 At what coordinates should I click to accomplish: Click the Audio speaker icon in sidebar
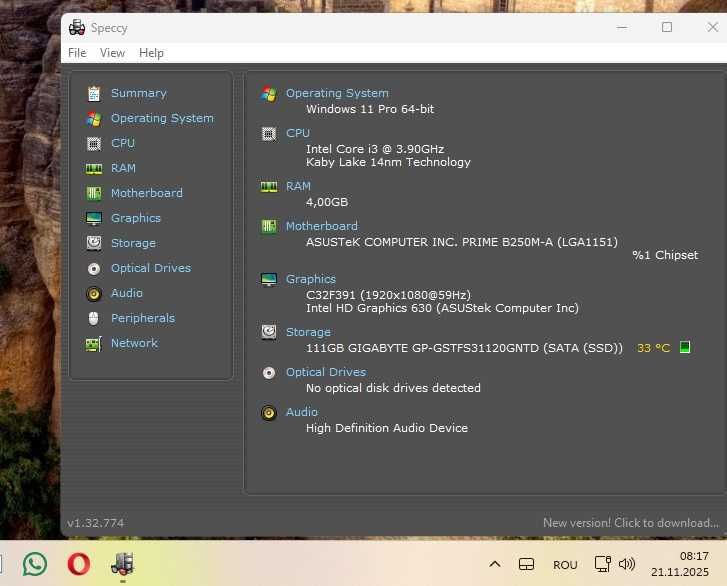[x=94, y=294]
